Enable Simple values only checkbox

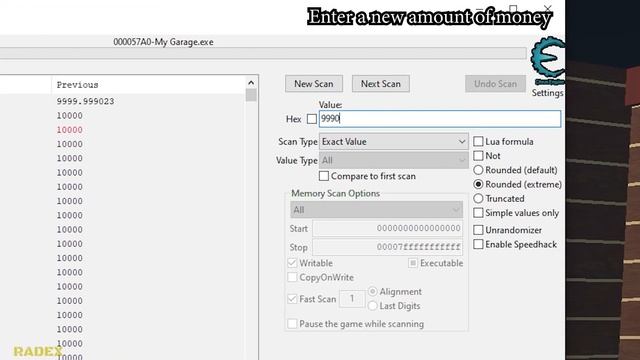[478, 213]
